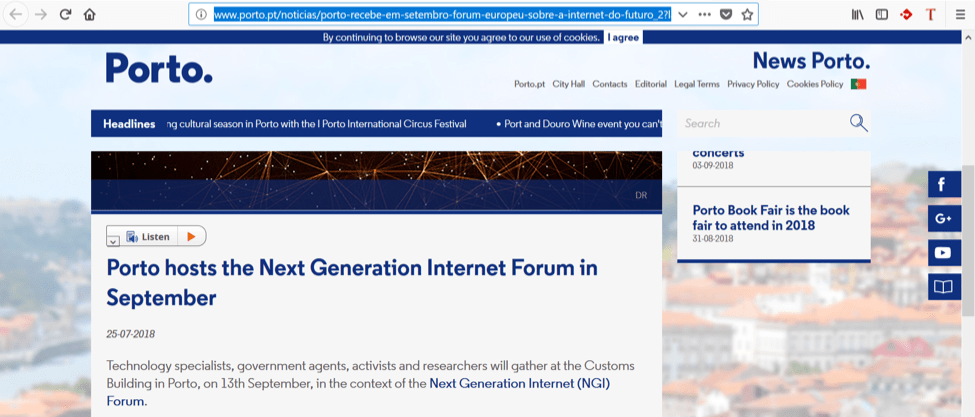
Task: Click the red T extension icon
Action: (930, 15)
